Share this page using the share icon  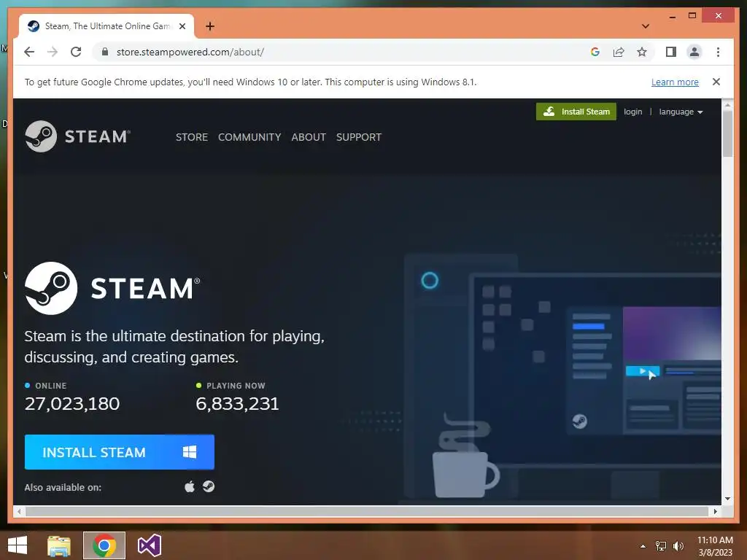pos(619,52)
